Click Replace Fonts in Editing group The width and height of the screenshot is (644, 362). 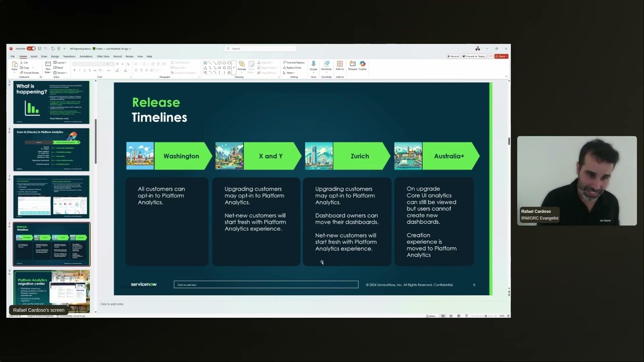(x=292, y=67)
